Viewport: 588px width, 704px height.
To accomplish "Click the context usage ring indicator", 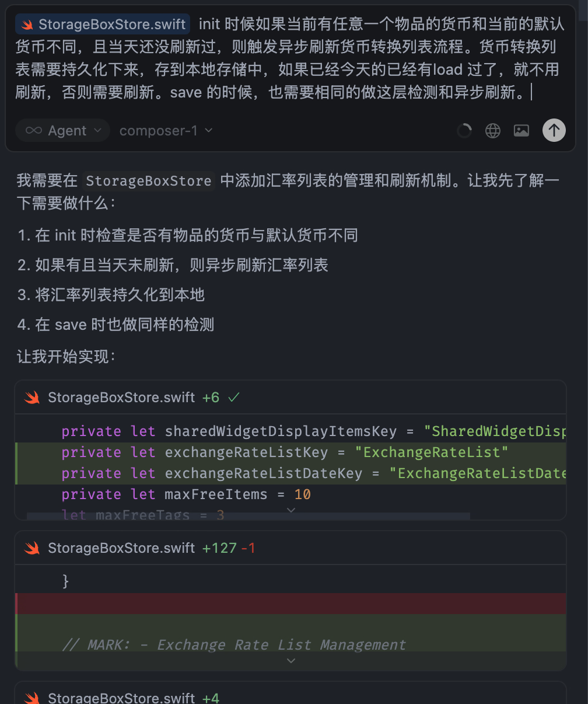I will 464,131.
